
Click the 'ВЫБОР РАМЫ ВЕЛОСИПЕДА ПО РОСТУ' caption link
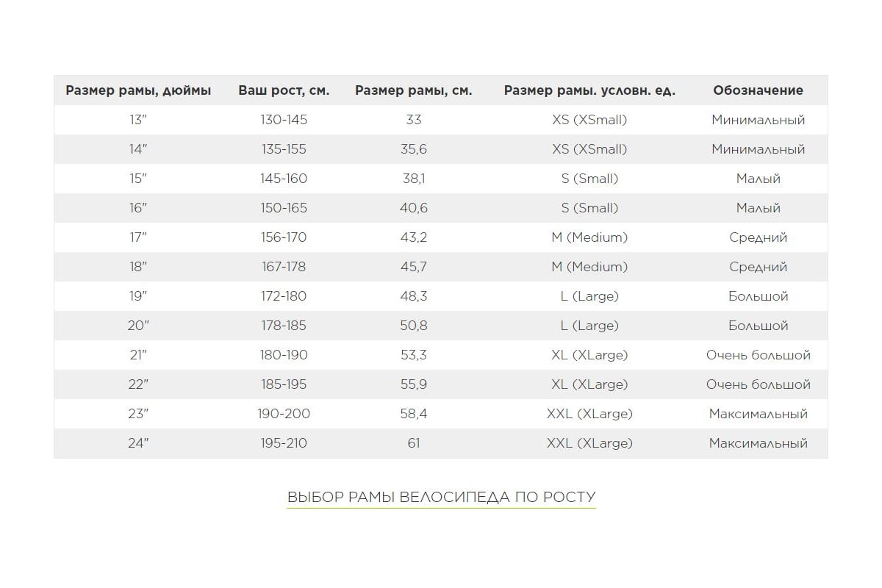(x=441, y=497)
